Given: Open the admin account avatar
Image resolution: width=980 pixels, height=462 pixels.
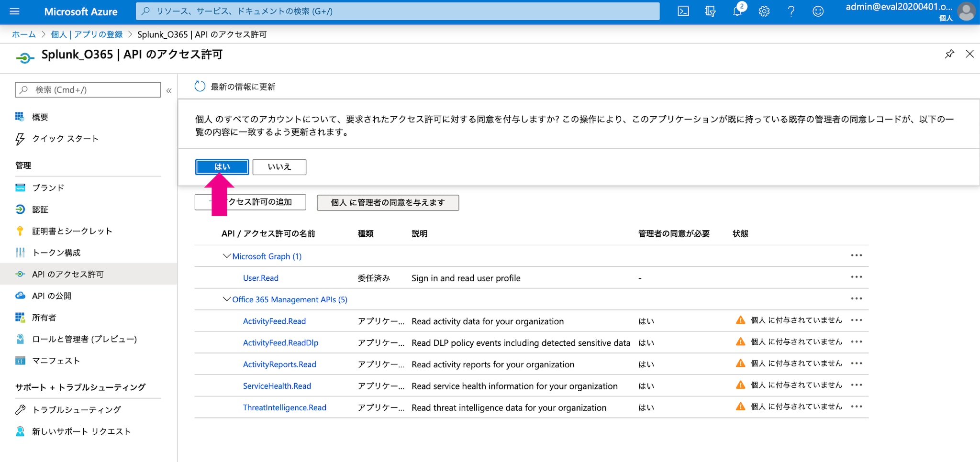Looking at the screenshot, I should point(966,11).
